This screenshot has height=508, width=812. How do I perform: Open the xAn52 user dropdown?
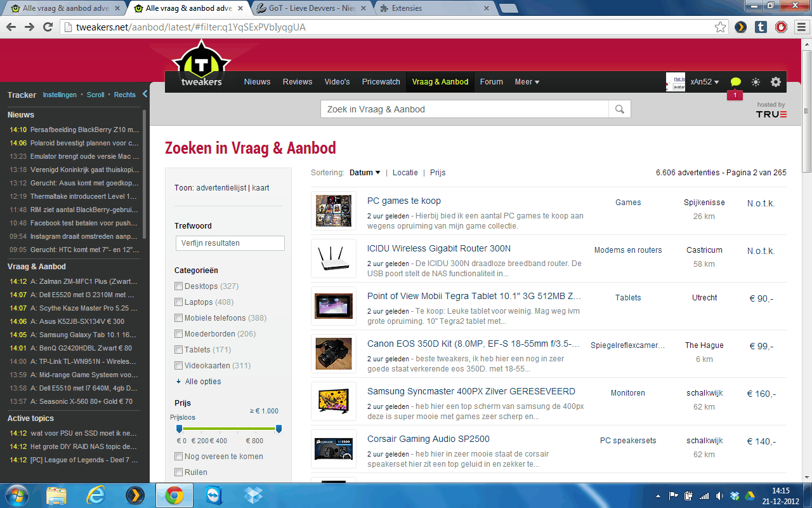coord(705,82)
